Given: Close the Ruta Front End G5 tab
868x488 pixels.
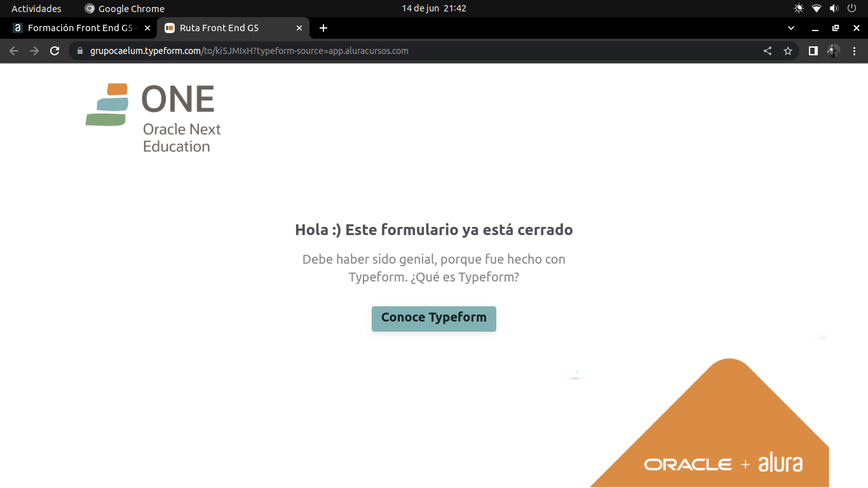Looking at the screenshot, I should pos(299,28).
